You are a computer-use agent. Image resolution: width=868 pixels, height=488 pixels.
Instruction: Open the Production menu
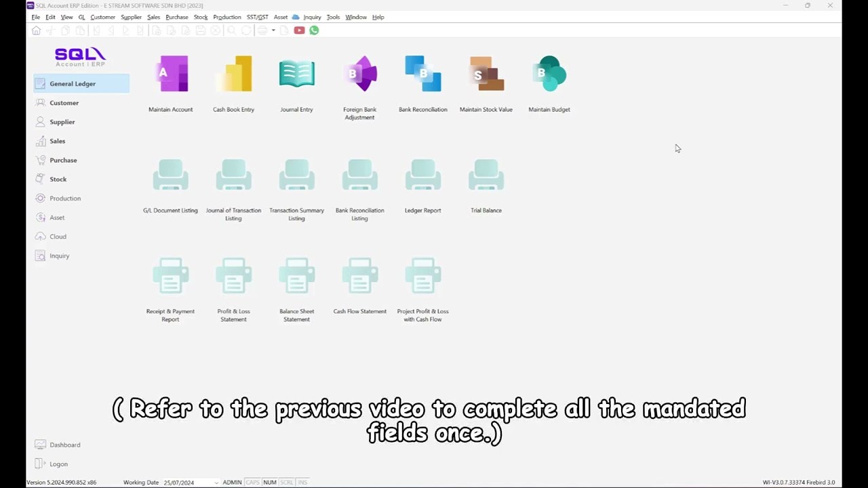tap(227, 17)
